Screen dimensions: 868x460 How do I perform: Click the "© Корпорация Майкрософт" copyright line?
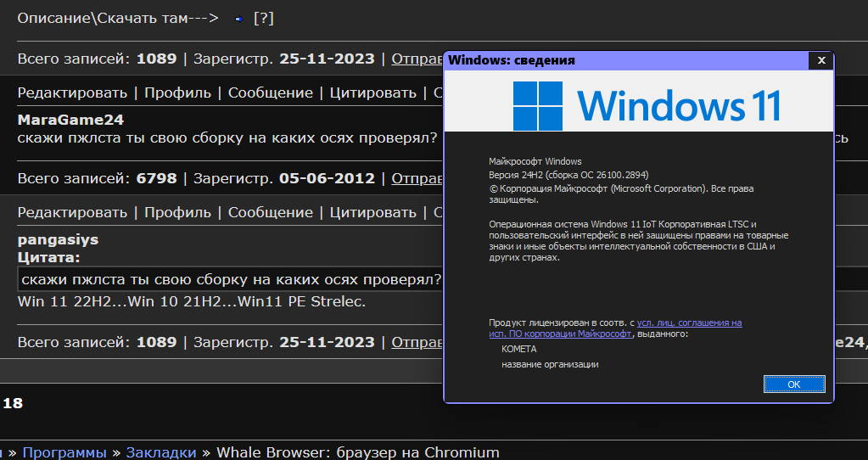tap(621, 194)
